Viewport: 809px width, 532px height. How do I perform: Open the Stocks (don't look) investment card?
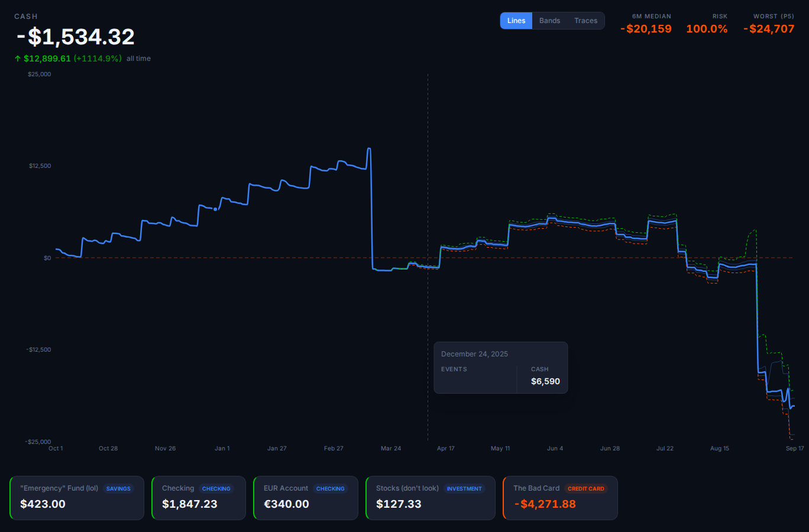point(430,498)
